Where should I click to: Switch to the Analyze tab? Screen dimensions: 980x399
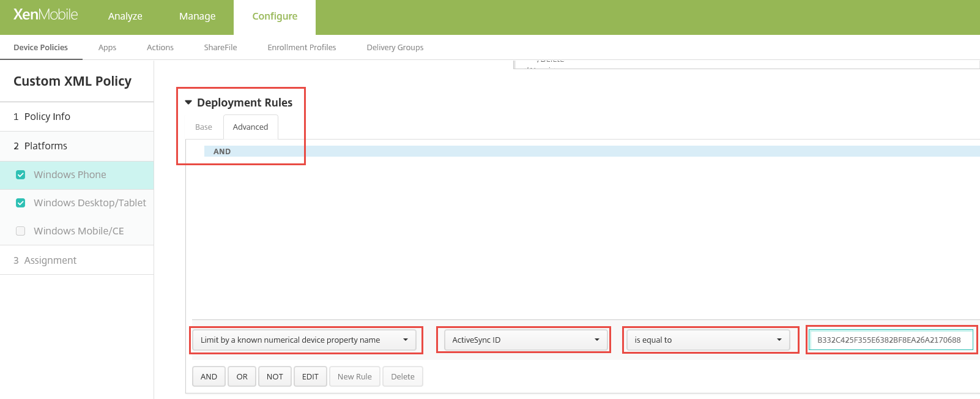(125, 17)
